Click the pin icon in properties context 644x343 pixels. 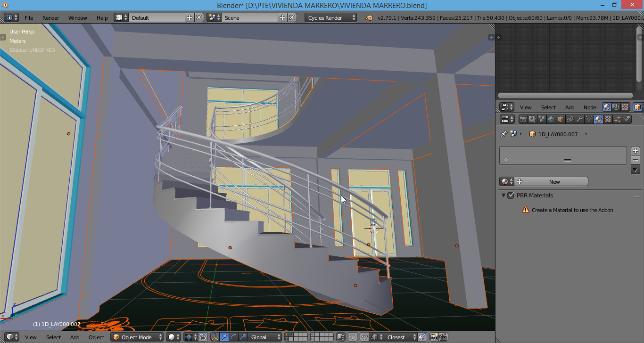tap(504, 134)
